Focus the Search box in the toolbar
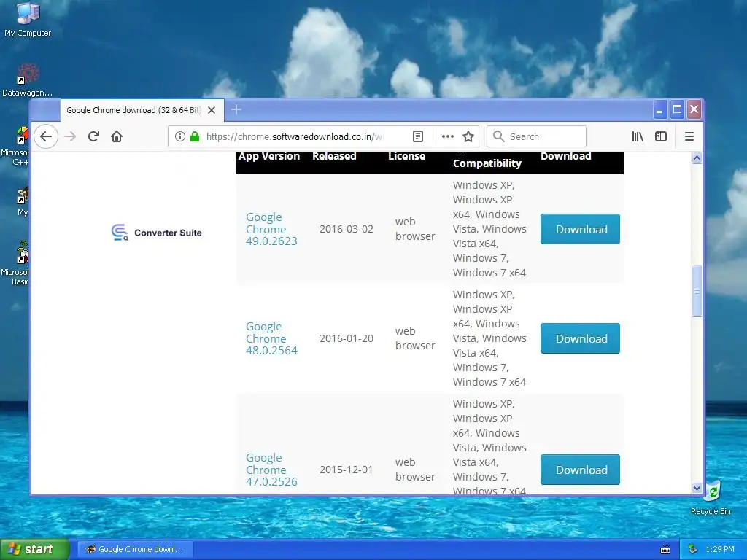 click(536, 136)
